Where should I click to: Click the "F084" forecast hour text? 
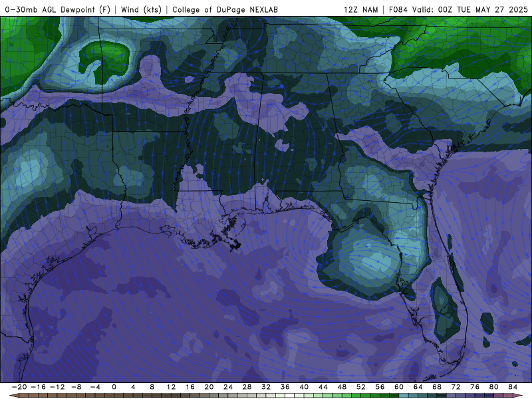(398, 9)
